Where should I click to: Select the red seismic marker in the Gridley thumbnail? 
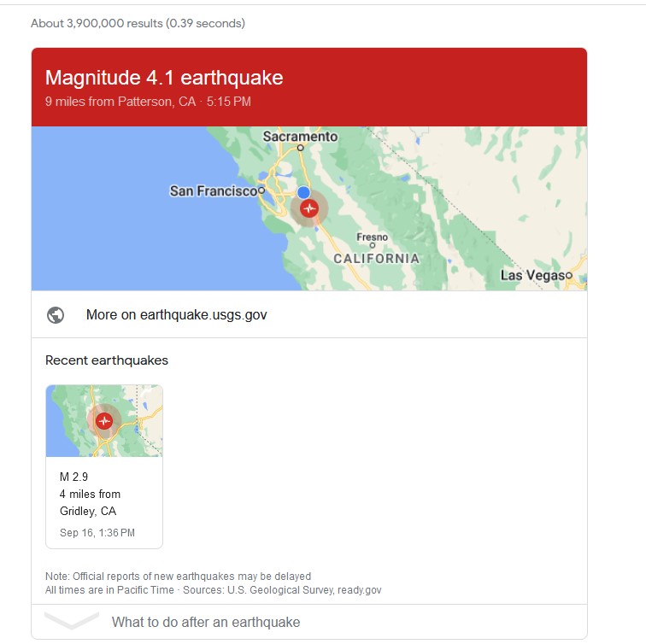click(104, 421)
